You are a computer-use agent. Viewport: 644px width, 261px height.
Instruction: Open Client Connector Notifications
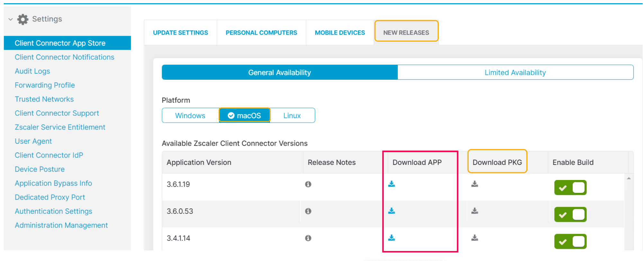pyautogui.click(x=65, y=57)
